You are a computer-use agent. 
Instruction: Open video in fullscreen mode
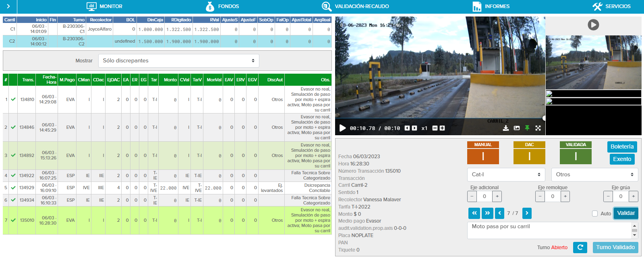point(538,128)
